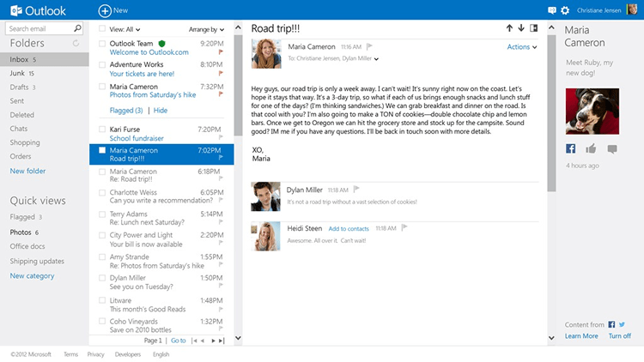
Task: Open the messaging chat icon in header
Action: pos(552,10)
